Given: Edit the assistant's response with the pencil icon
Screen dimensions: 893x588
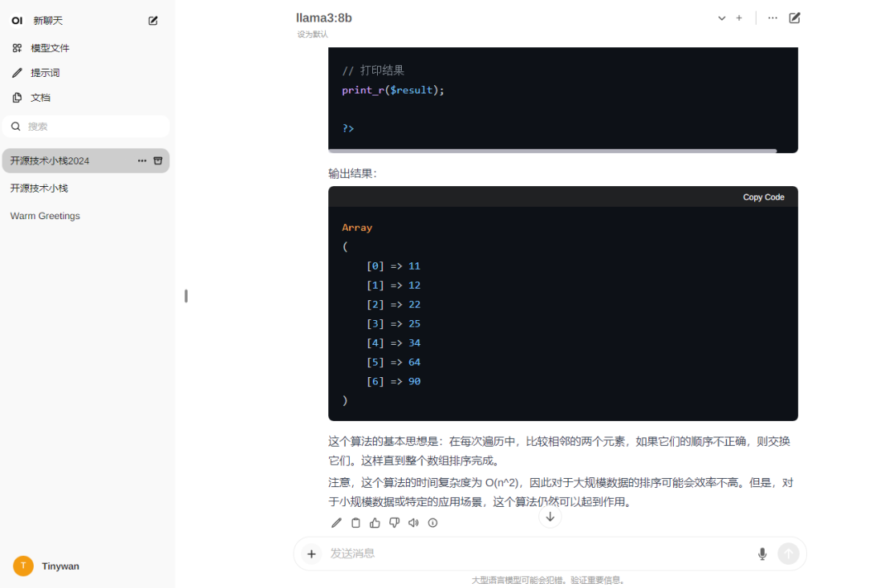Looking at the screenshot, I should click(x=336, y=522).
